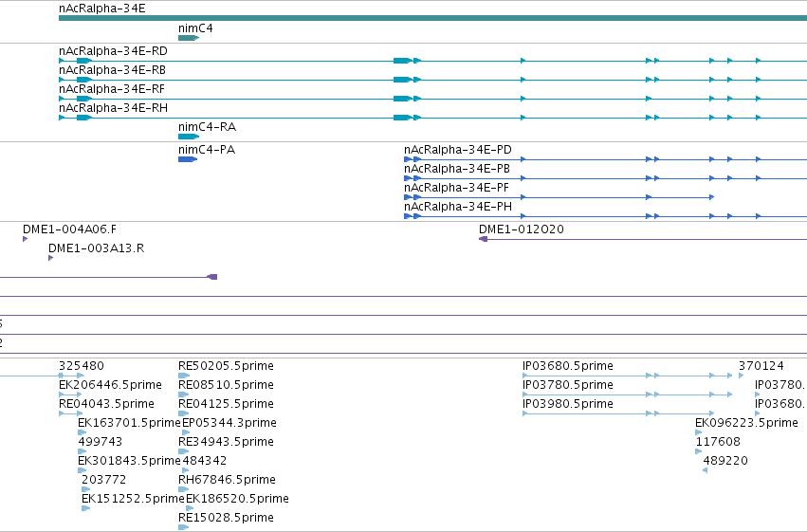
Task: Select the EK206446.5prime EST label
Action: coord(110,385)
